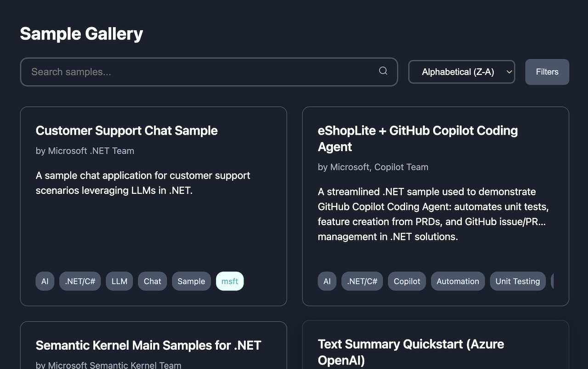Click the Customer Support sample description text
The width and height of the screenshot is (588, 369).
143,183
